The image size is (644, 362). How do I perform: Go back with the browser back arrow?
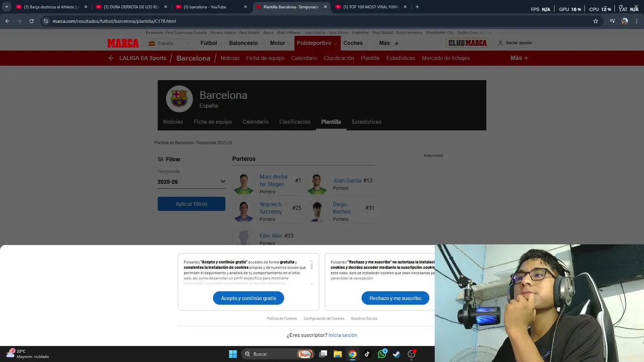click(x=8, y=21)
